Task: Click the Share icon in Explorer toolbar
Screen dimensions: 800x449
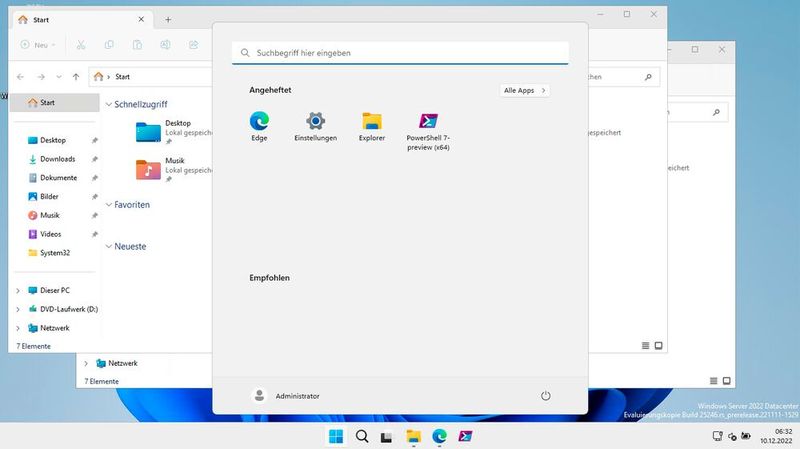Action: (x=193, y=45)
